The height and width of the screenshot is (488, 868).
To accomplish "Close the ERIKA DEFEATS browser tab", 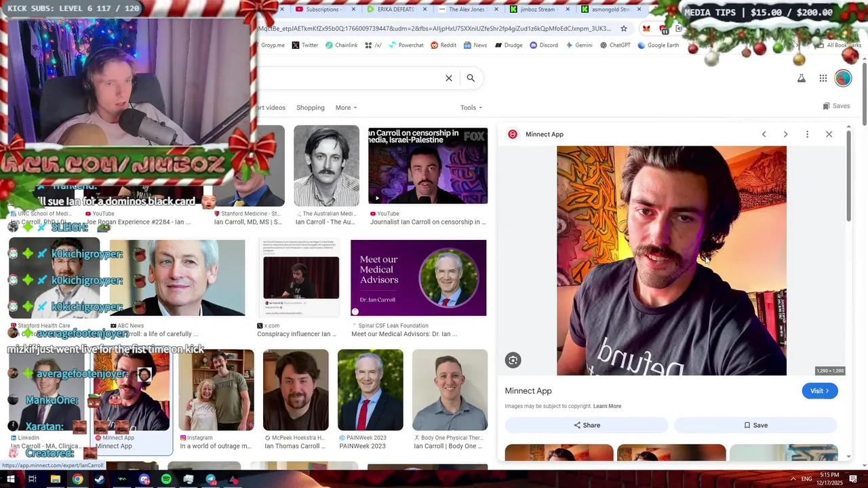I will (x=425, y=9).
